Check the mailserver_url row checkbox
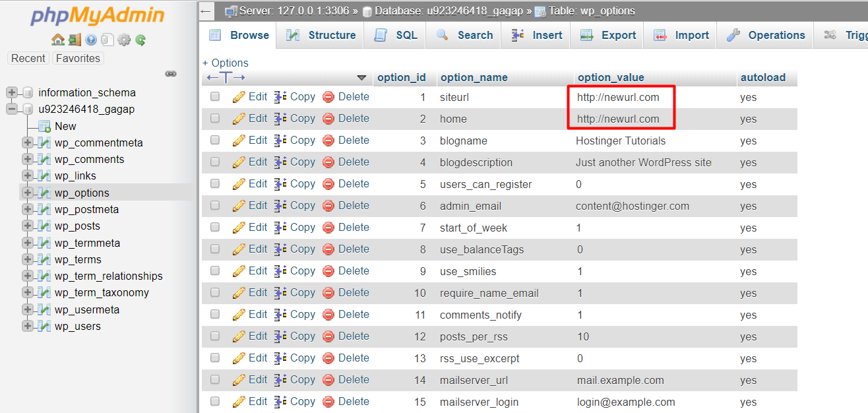The width and height of the screenshot is (868, 413). click(x=214, y=379)
